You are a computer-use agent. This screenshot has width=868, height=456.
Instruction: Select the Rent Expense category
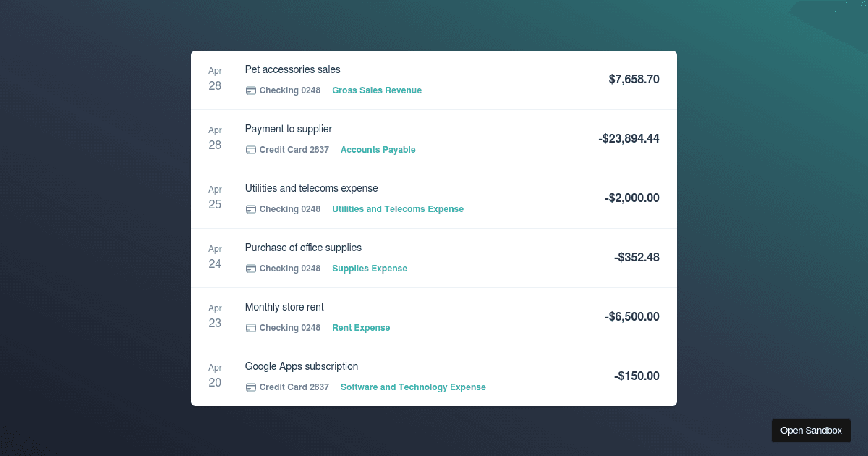361,327
